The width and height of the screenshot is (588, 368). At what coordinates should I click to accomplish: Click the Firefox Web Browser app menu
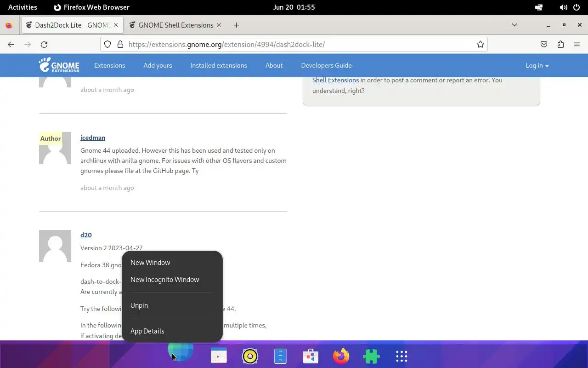(91, 7)
